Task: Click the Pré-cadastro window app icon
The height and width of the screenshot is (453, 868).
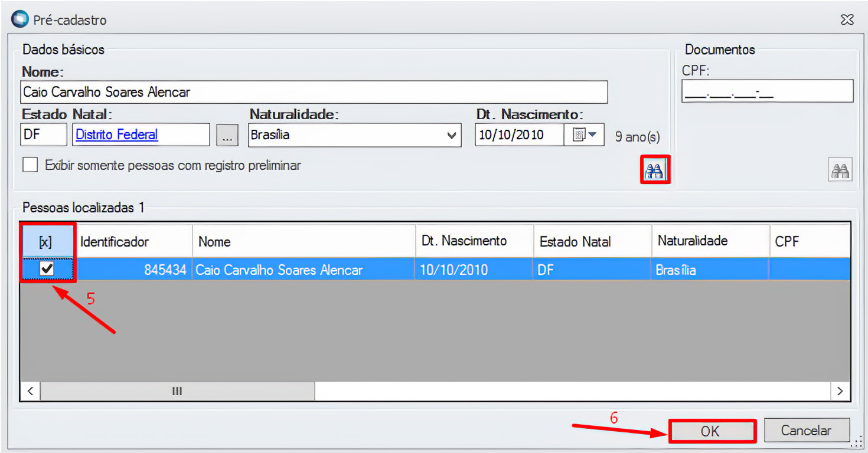Action: (20, 19)
